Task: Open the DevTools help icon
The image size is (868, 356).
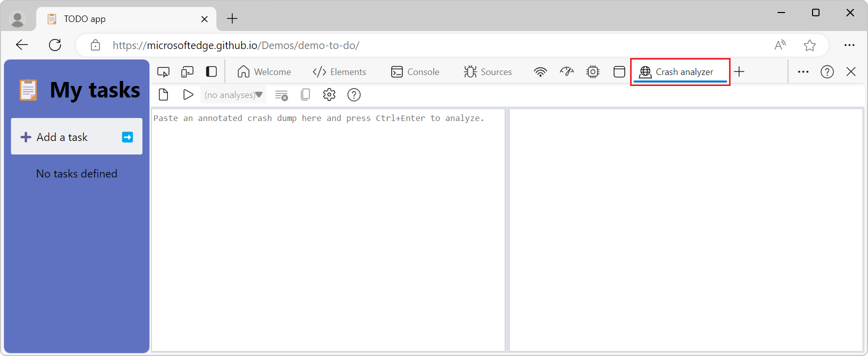Action: 827,72
